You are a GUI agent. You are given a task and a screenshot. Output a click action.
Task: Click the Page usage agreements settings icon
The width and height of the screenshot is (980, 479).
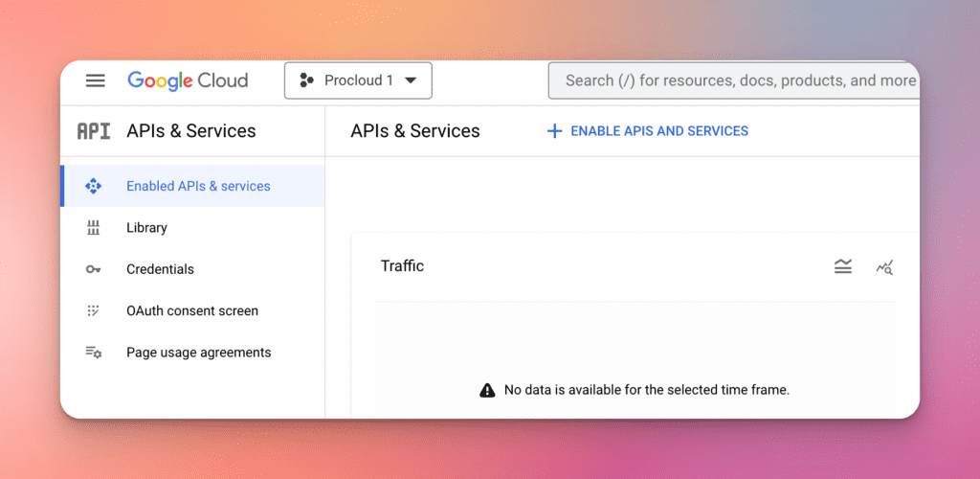click(93, 353)
